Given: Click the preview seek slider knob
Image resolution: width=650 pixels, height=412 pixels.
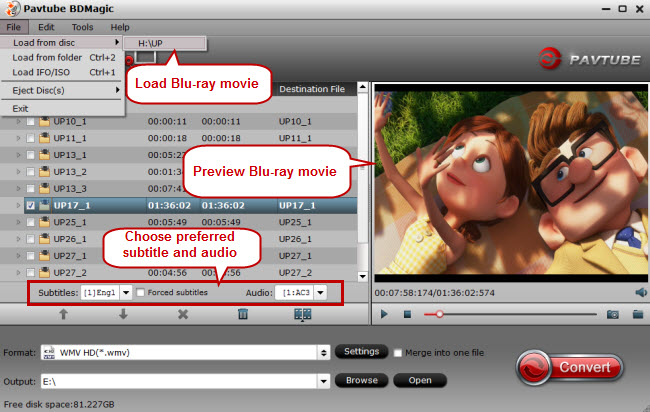Looking at the screenshot, I should pos(439,315).
